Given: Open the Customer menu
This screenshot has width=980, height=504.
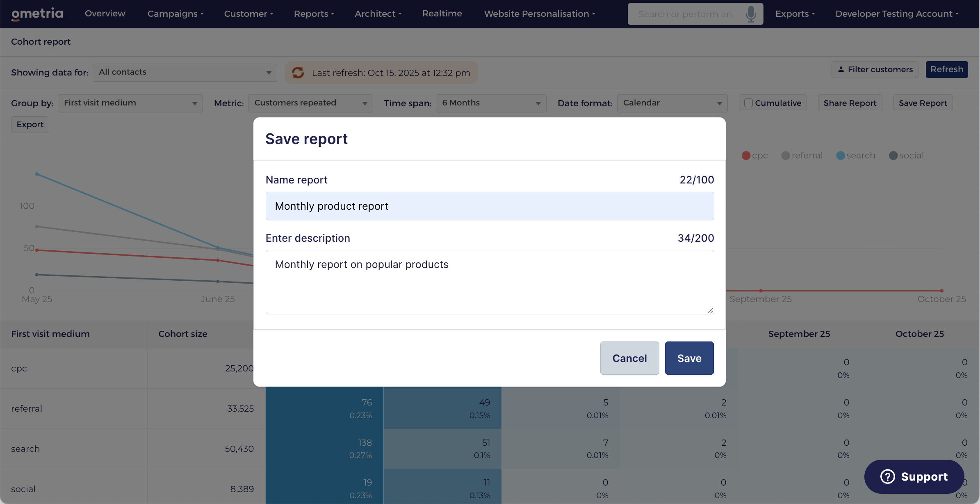Looking at the screenshot, I should pyautogui.click(x=248, y=14).
